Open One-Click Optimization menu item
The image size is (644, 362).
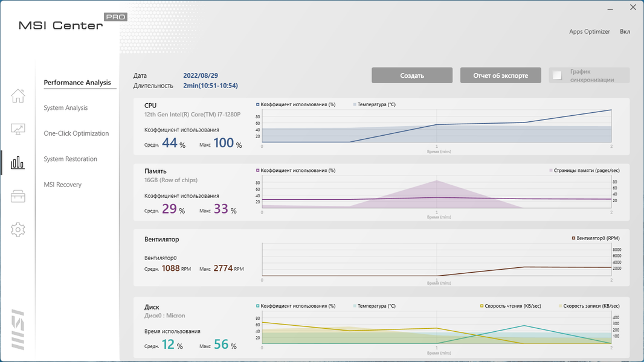pyautogui.click(x=76, y=133)
